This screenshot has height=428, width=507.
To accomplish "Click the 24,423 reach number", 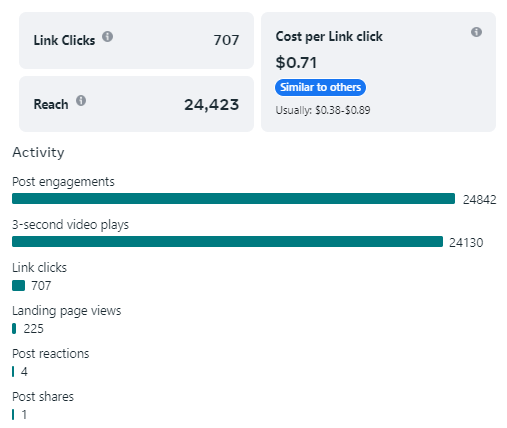I will pyautogui.click(x=212, y=105).
